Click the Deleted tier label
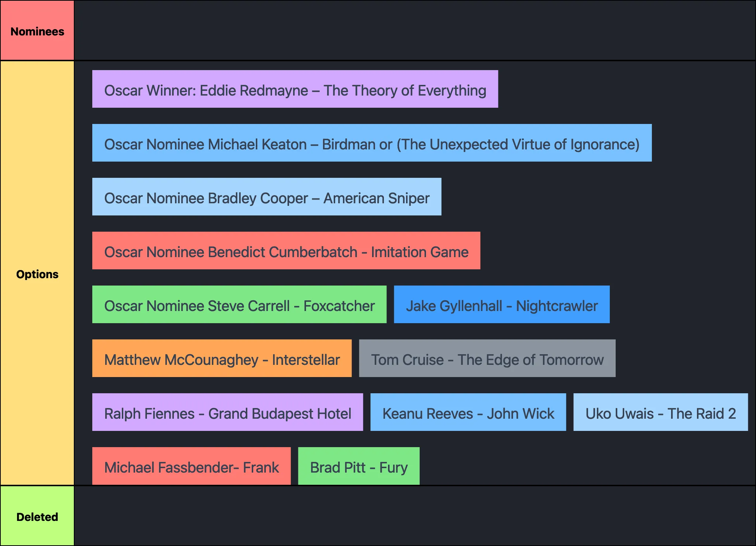This screenshot has width=756, height=546. 37,516
